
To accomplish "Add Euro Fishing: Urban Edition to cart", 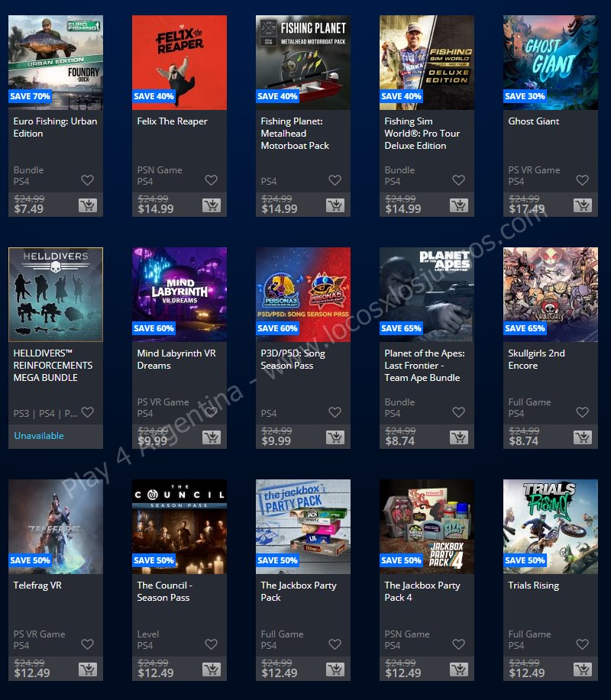I will click(x=88, y=205).
